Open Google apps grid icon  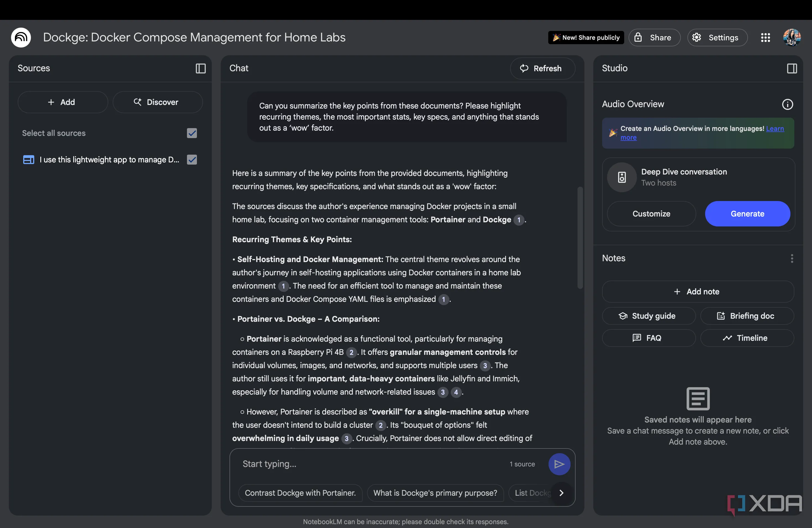765,38
